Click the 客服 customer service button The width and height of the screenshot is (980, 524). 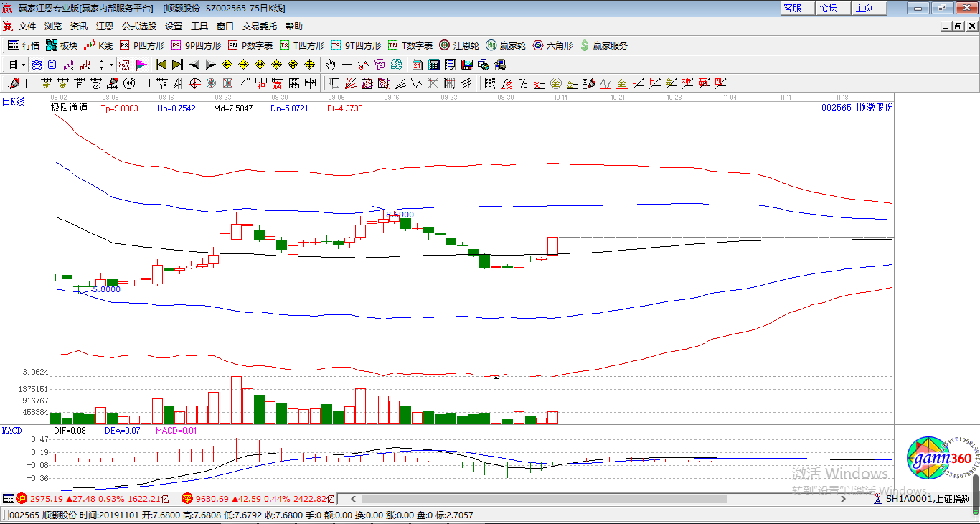pyautogui.click(x=798, y=8)
